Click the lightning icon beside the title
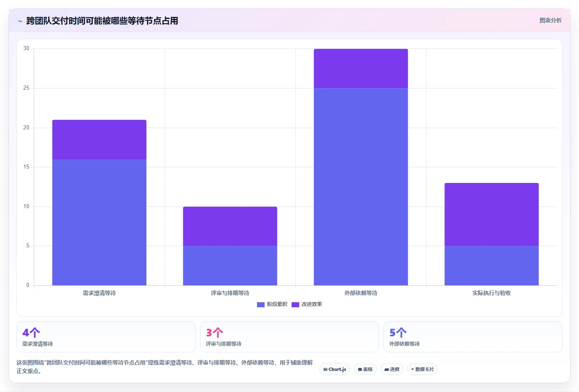The height and width of the screenshot is (392, 579). (x=20, y=21)
